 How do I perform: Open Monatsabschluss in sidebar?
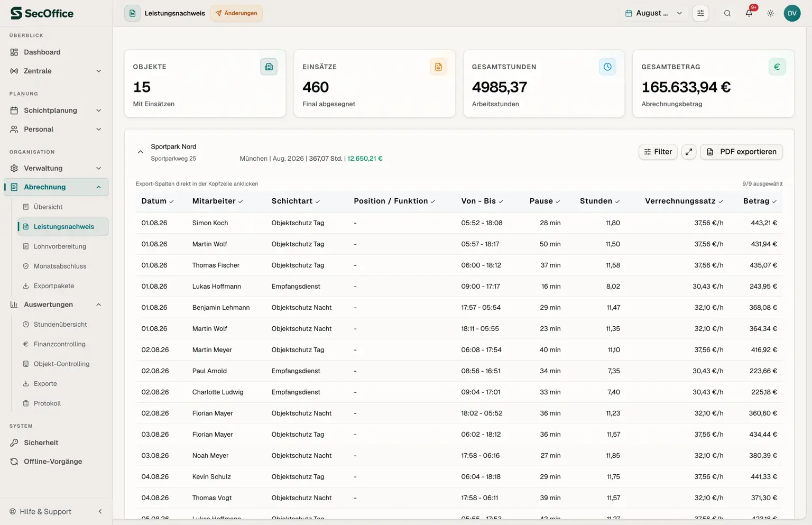[x=62, y=266]
